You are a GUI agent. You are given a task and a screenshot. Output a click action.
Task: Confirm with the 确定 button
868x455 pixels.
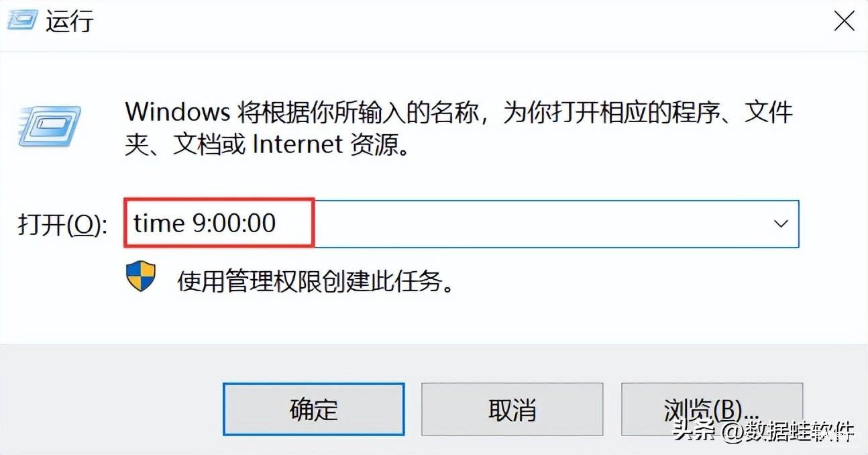click(314, 409)
